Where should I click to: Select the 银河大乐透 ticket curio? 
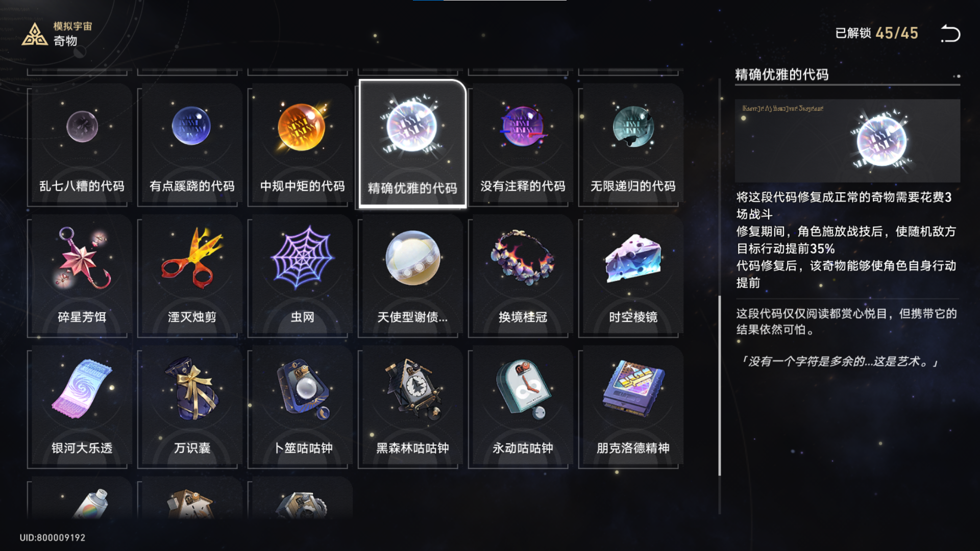click(82, 407)
